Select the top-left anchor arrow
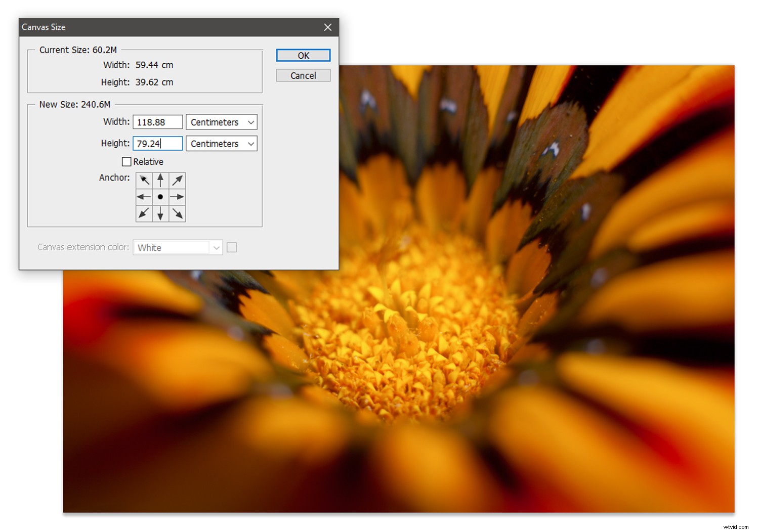Viewport: 759px width, 532px height. point(144,180)
